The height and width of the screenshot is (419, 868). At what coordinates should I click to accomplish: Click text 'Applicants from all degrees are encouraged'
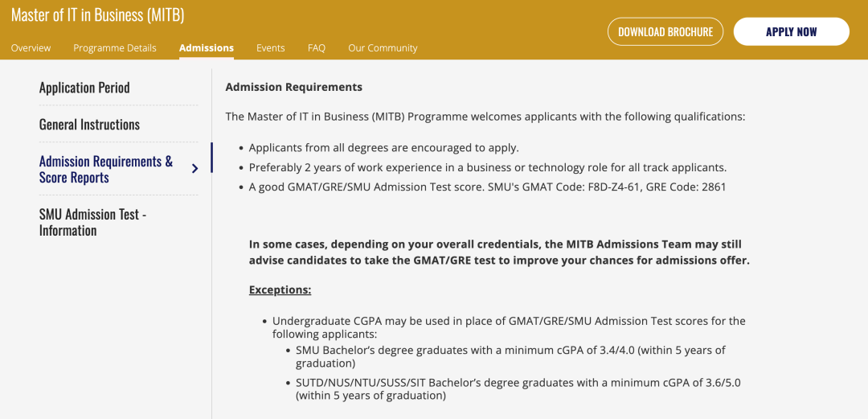pos(383,148)
